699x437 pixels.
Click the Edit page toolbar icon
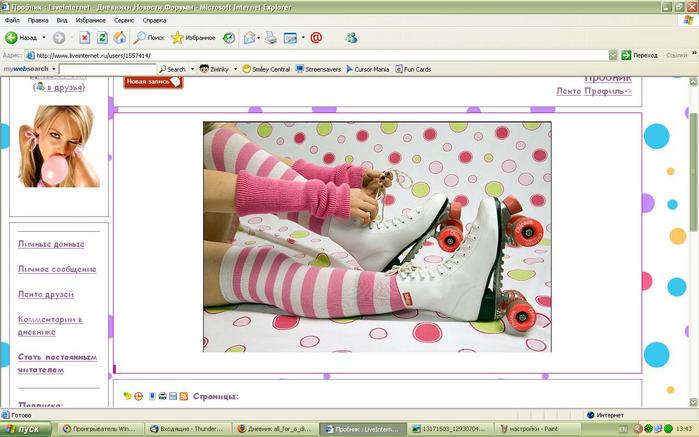(x=290, y=38)
